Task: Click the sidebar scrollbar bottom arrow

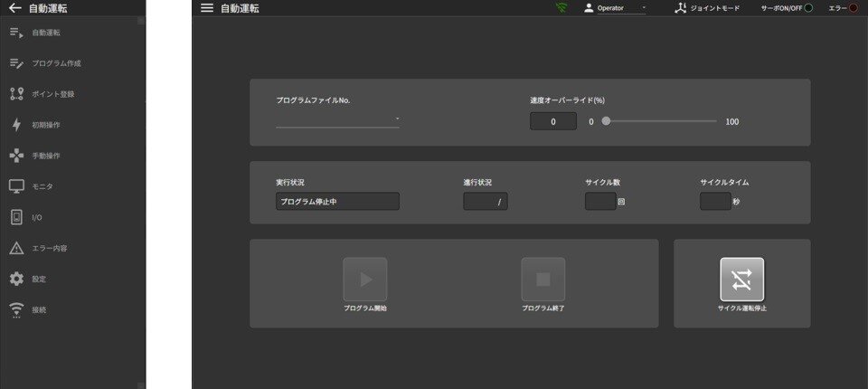Action: (x=141, y=385)
